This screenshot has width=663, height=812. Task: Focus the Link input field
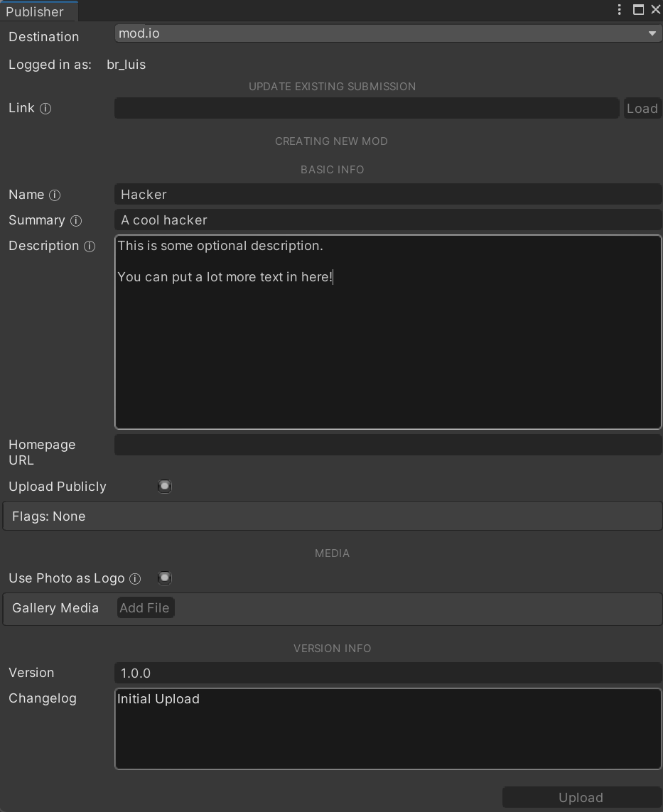[367, 109]
